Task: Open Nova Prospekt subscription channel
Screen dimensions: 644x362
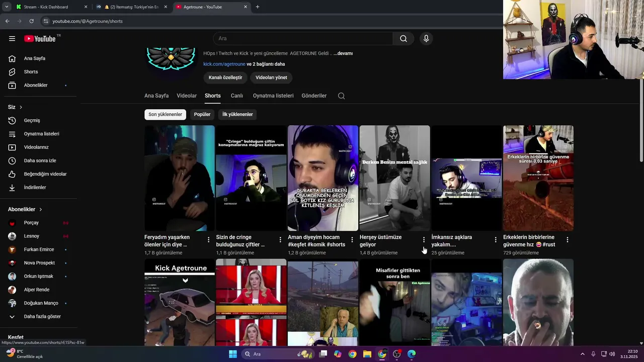Action: click(x=38, y=263)
